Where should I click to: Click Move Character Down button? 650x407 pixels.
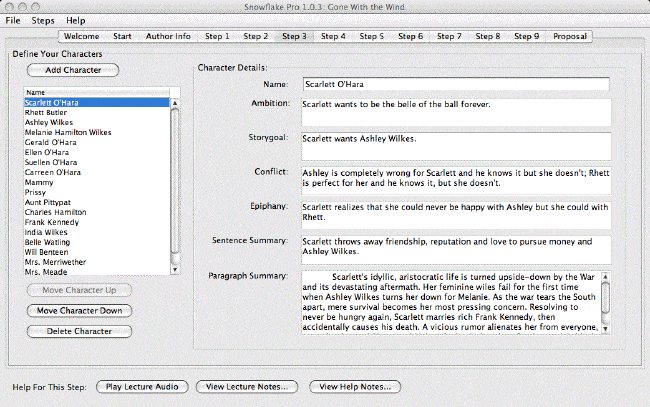click(79, 310)
